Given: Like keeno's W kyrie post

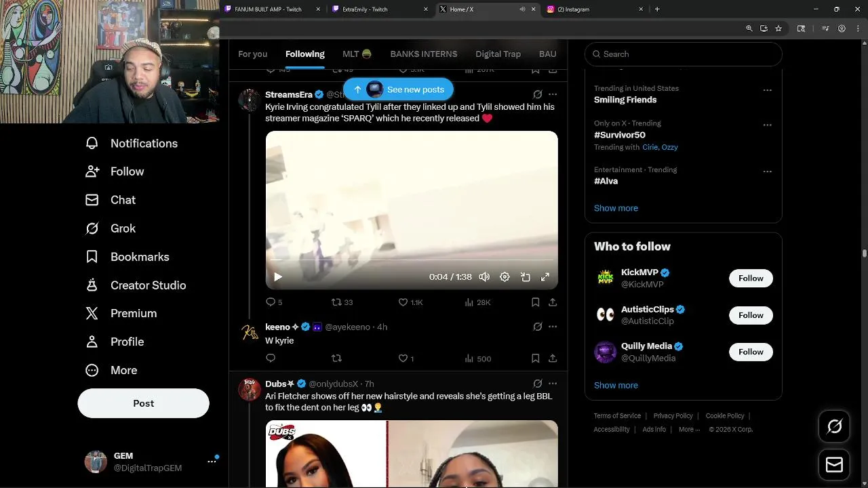Looking at the screenshot, I should pos(406,359).
